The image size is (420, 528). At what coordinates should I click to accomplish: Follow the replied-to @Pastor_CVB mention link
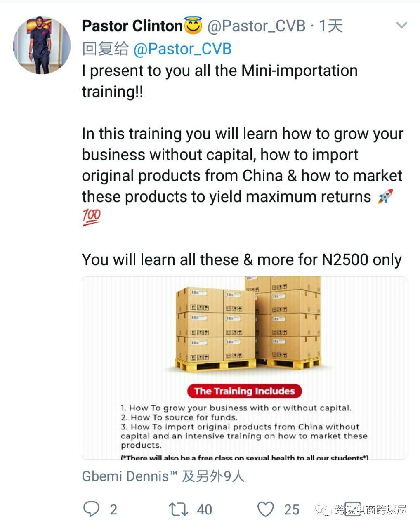click(x=182, y=49)
